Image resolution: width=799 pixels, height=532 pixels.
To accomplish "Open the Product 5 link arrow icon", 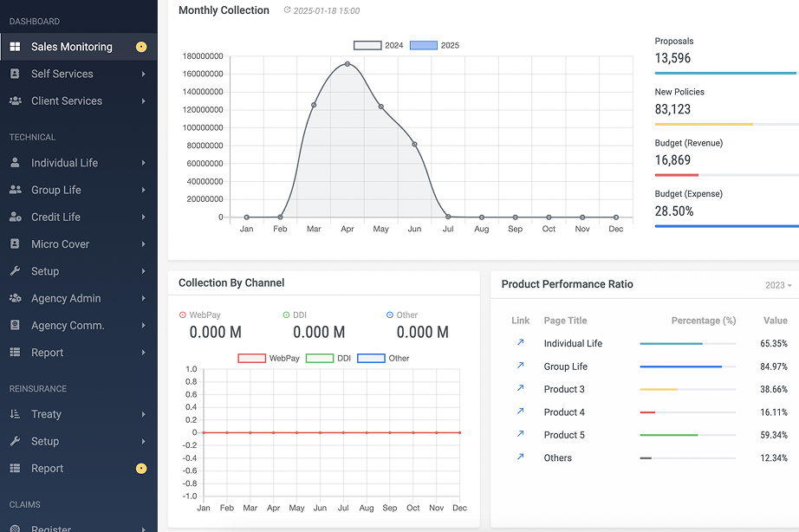I will click(x=520, y=435).
